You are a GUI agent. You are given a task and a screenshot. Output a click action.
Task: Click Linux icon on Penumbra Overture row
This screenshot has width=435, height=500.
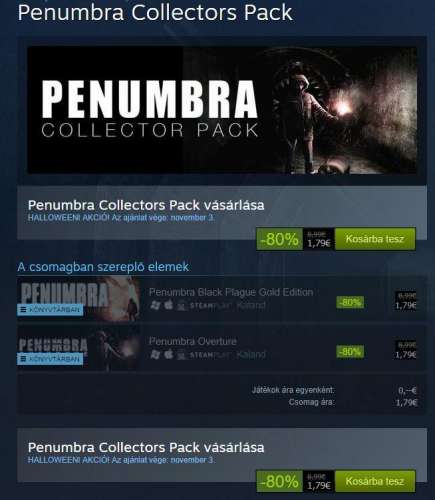pos(181,354)
